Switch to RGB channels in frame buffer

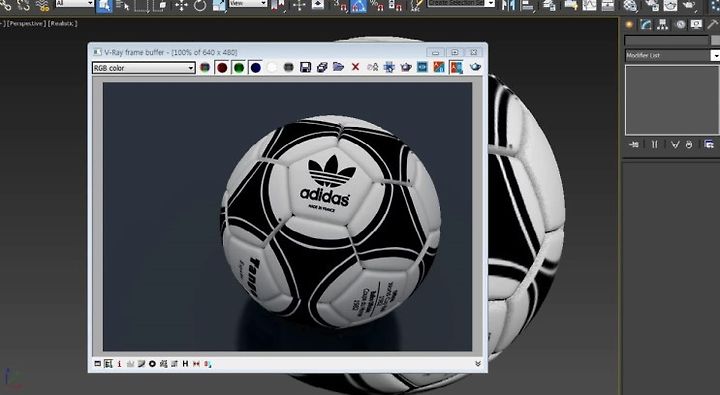205,68
